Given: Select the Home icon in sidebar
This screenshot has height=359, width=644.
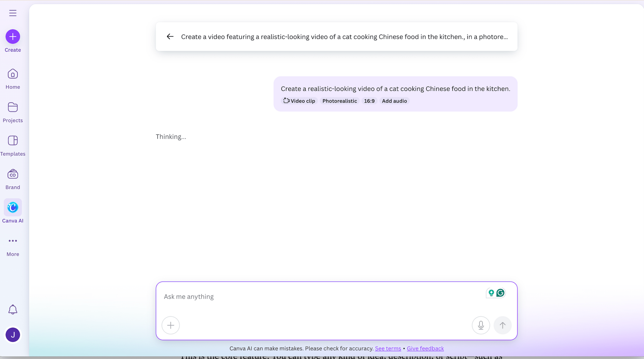Looking at the screenshot, I should coord(13,74).
